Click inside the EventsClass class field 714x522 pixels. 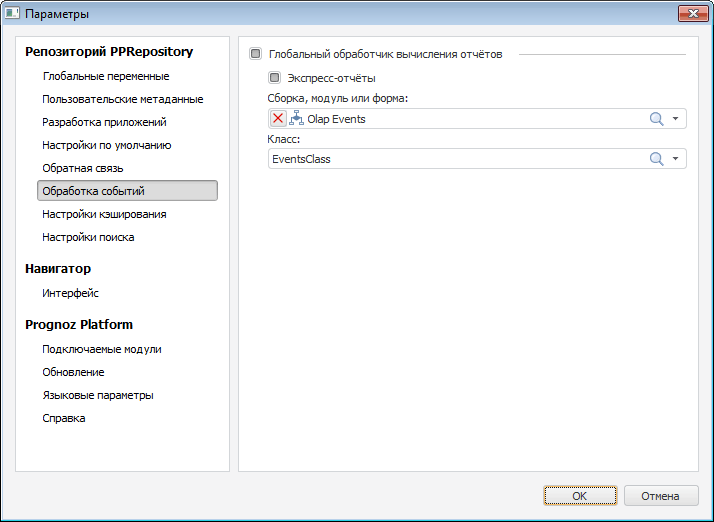(450, 159)
